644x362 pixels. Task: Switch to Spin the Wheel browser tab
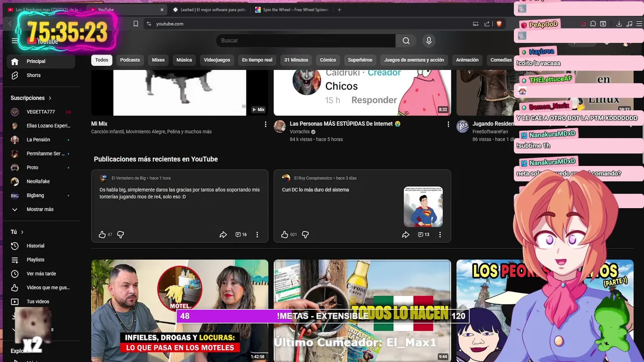click(x=292, y=10)
